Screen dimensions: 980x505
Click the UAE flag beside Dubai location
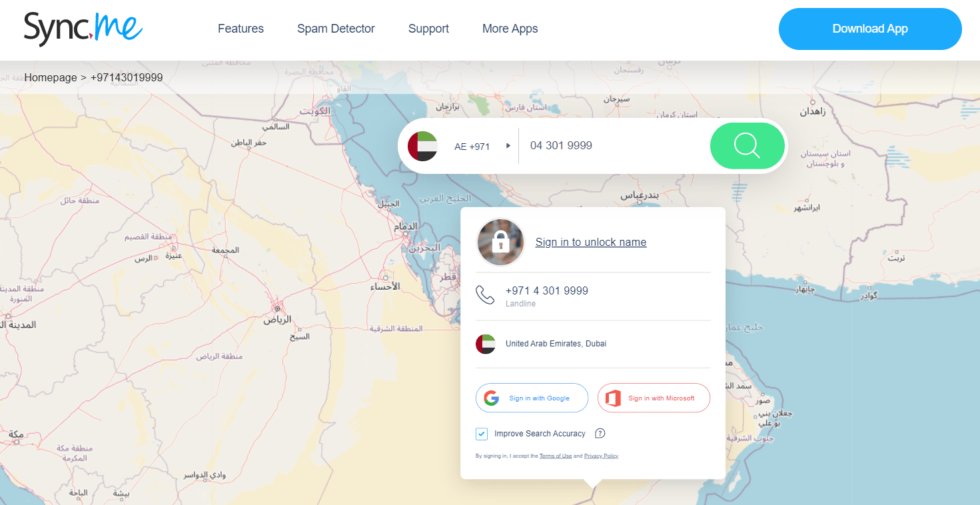click(x=486, y=344)
